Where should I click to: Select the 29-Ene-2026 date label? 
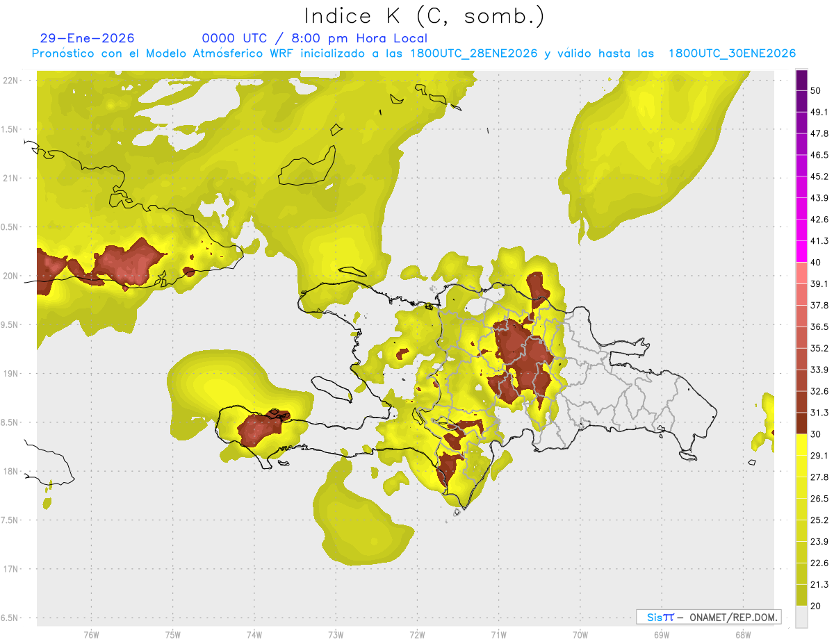[88, 38]
